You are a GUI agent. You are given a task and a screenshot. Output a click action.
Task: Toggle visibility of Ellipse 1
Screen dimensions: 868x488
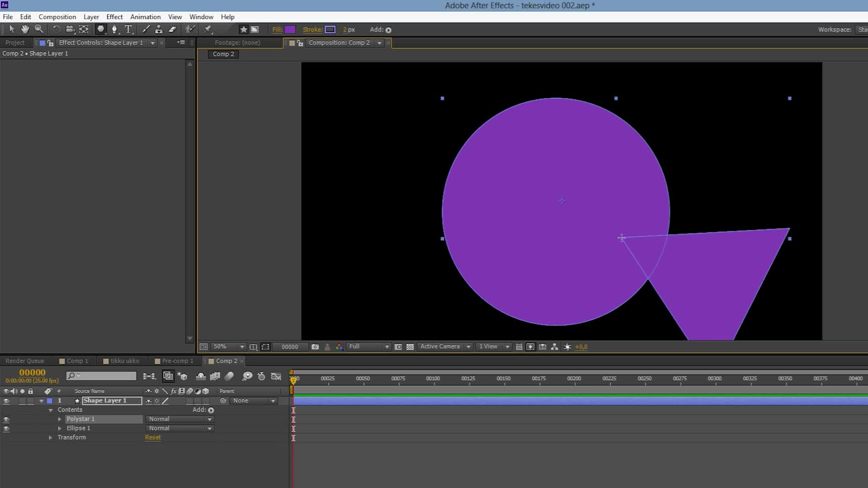point(6,428)
